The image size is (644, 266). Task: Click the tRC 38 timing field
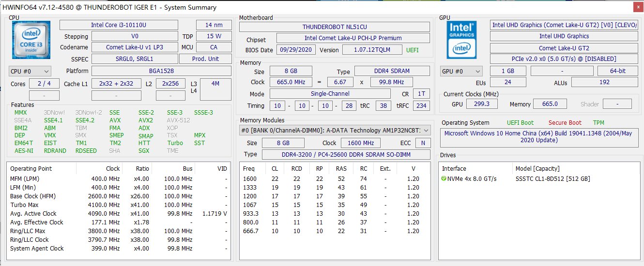point(383,105)
